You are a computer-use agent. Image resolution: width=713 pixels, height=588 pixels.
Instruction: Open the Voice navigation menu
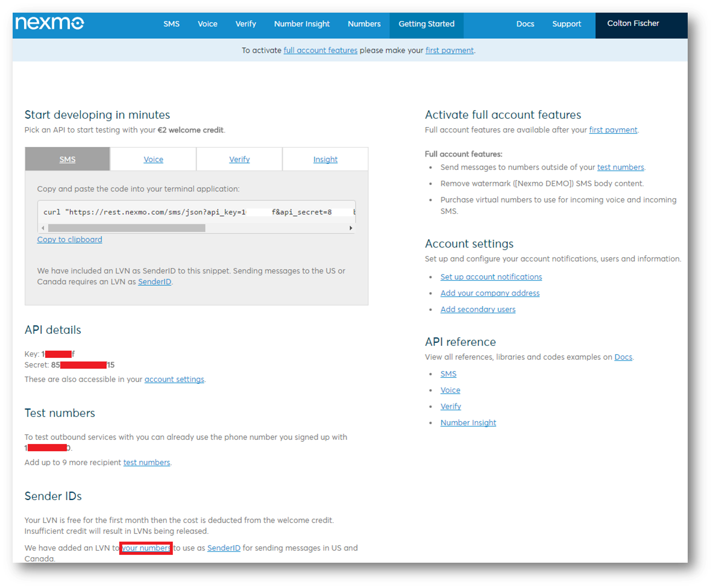(207, 24)
